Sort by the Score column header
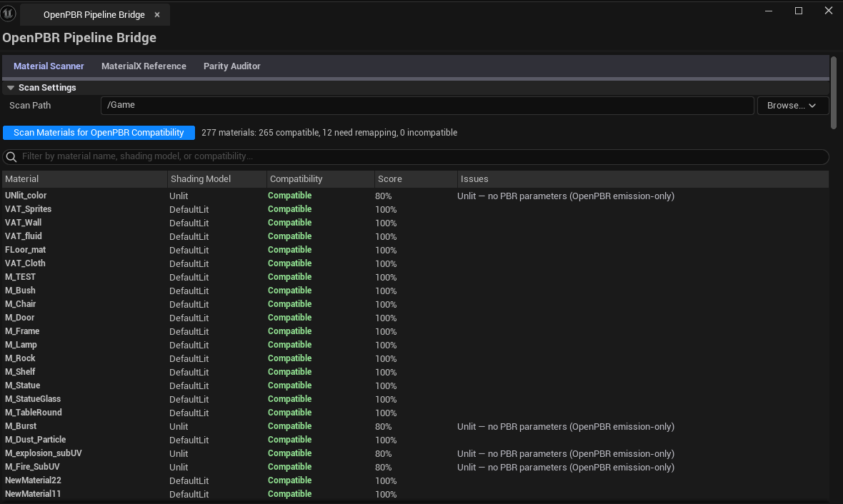 [416, 179]
